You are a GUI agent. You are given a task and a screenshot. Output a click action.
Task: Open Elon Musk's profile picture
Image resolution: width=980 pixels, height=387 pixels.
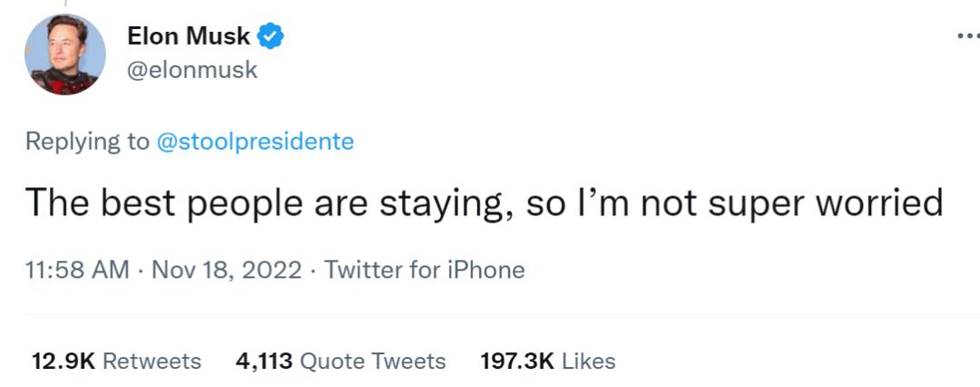[x=64, y=55]
